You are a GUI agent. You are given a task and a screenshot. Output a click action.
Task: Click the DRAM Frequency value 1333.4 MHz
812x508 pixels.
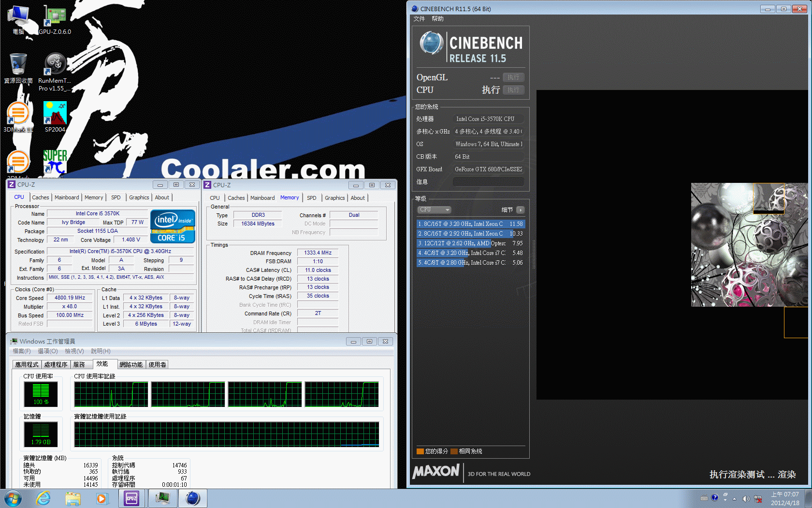318,253
